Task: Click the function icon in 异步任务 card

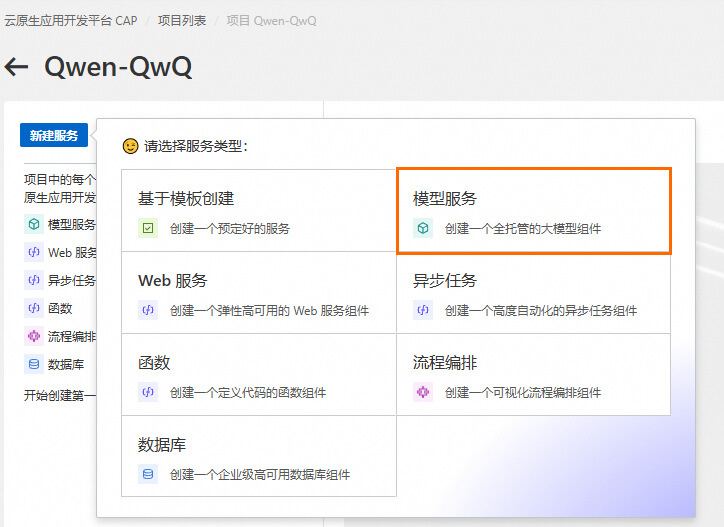Action: tap(423, 310)
